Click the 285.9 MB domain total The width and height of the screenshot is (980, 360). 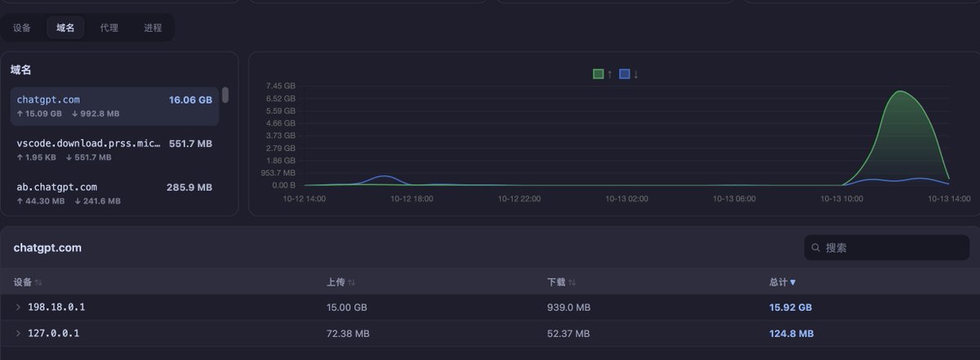(189, 187)
